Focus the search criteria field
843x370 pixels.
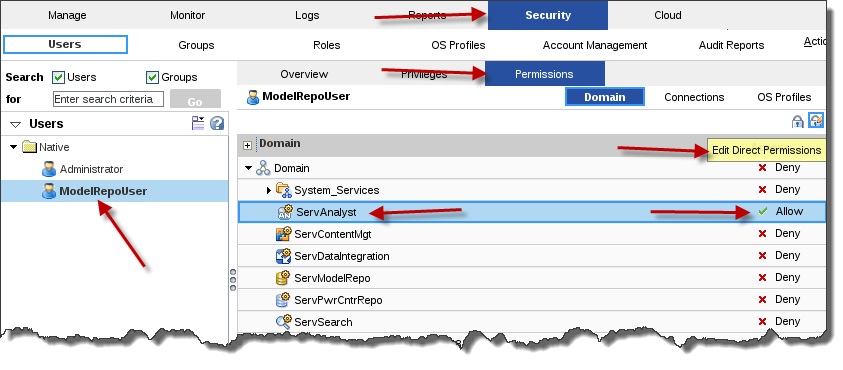pos(108,99)
